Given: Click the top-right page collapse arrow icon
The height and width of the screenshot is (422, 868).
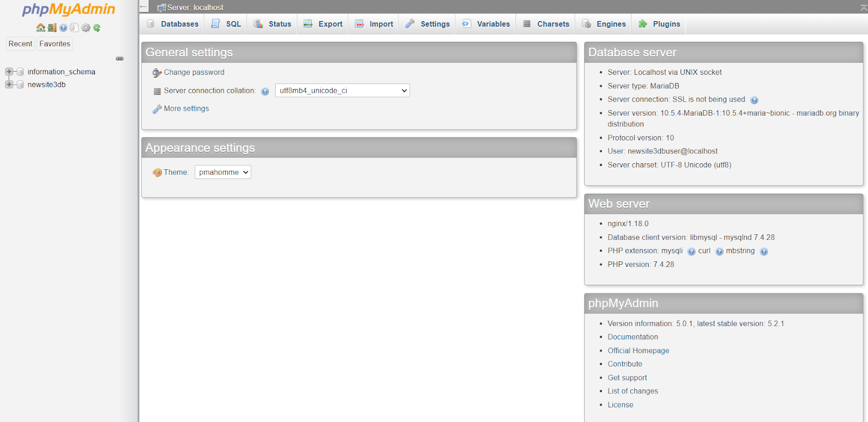Looking at the screenshot, I should pos(864,7).
